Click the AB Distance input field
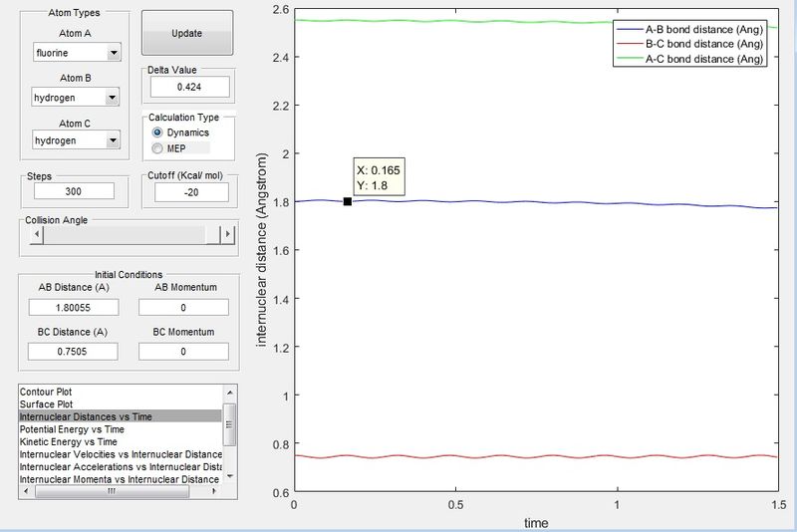The image size is (797, 532). click(74, 308)
